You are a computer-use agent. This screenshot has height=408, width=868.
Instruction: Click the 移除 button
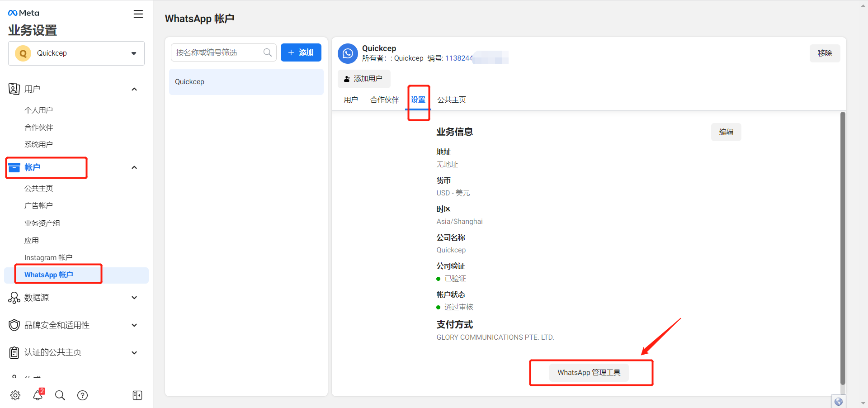point(825,53)
